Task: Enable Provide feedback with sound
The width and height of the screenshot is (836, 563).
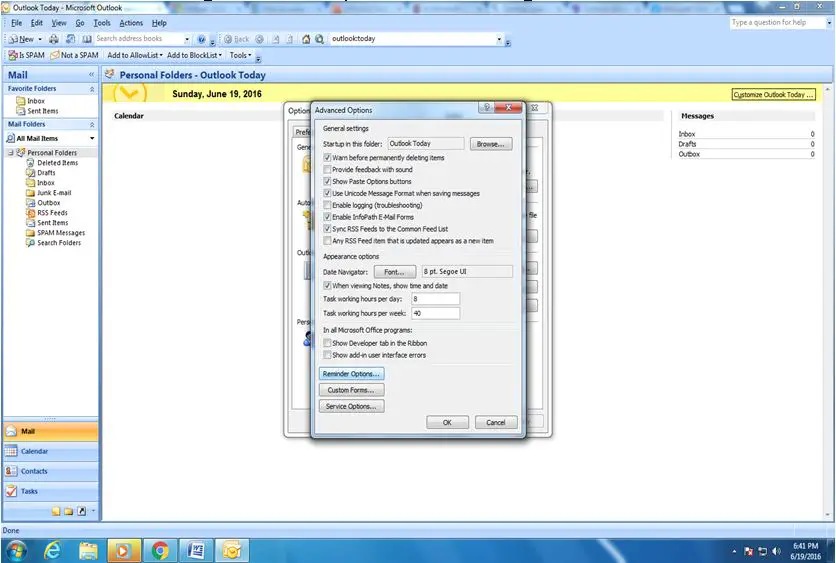Action: [327, 170]
